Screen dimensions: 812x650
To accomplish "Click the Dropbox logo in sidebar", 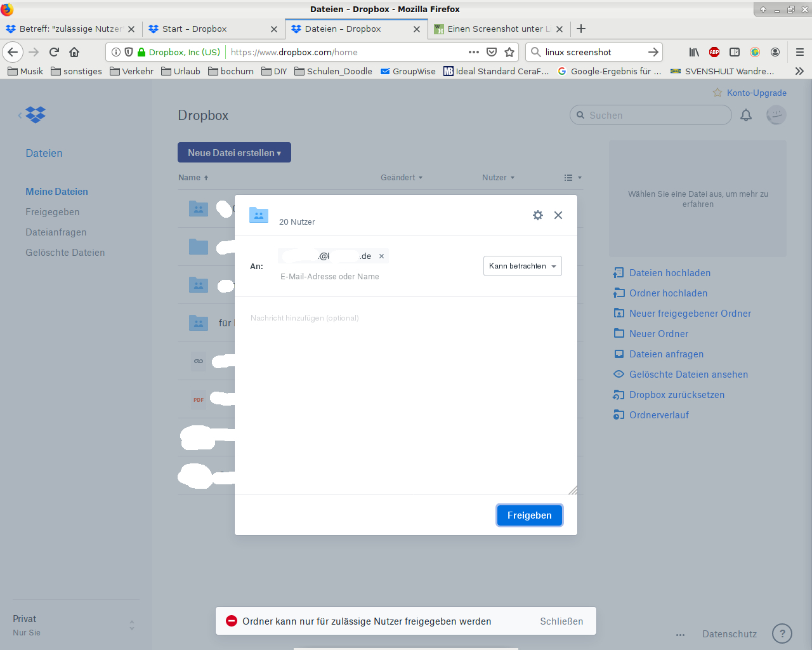I will [x=36, y=115].
